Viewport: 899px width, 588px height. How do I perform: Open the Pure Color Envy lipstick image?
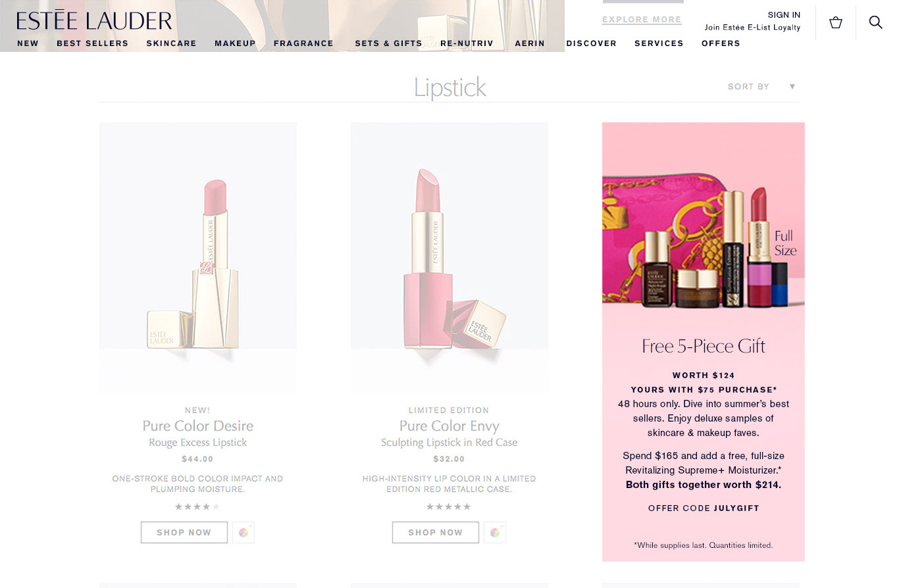coord(449,258)
